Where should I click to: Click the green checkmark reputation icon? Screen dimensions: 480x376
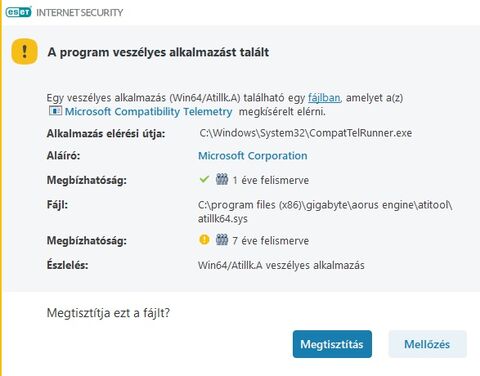click(x=204, y=179)
